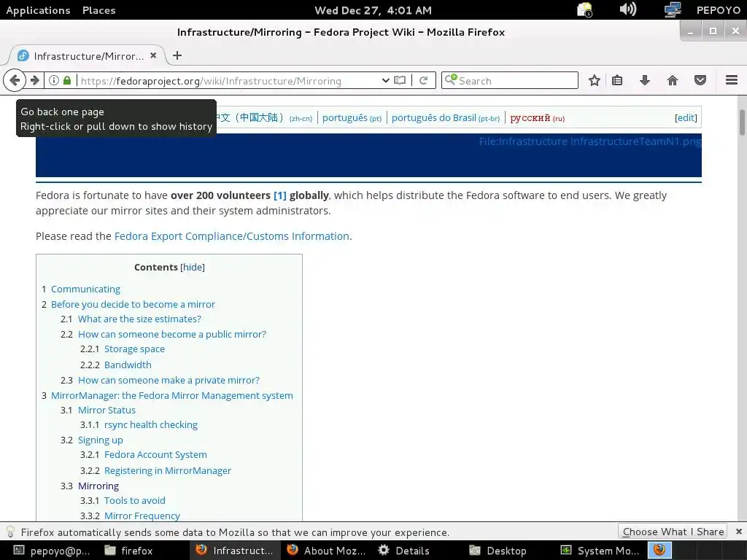747x560 pixels.
Task: Open the clock Wed Dec 27 calendar
Action: pos(373,10)
